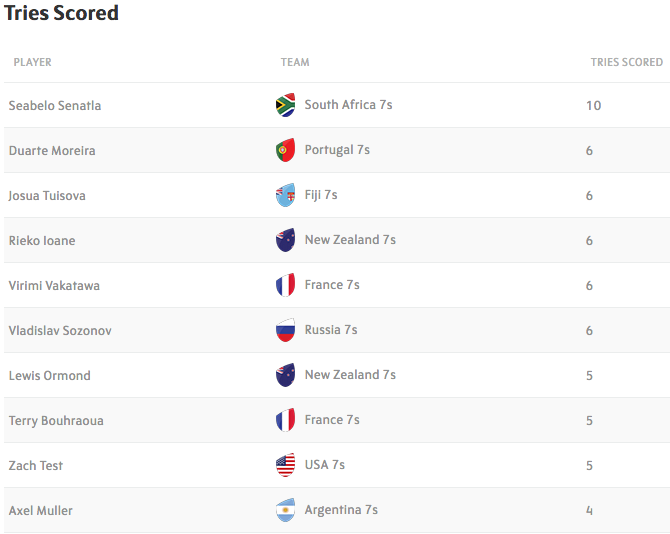Viewport: 670px width, 534px height.
Task: Click Terry Bouhraoua's France flag icon
Action: [x=285, y=420]
